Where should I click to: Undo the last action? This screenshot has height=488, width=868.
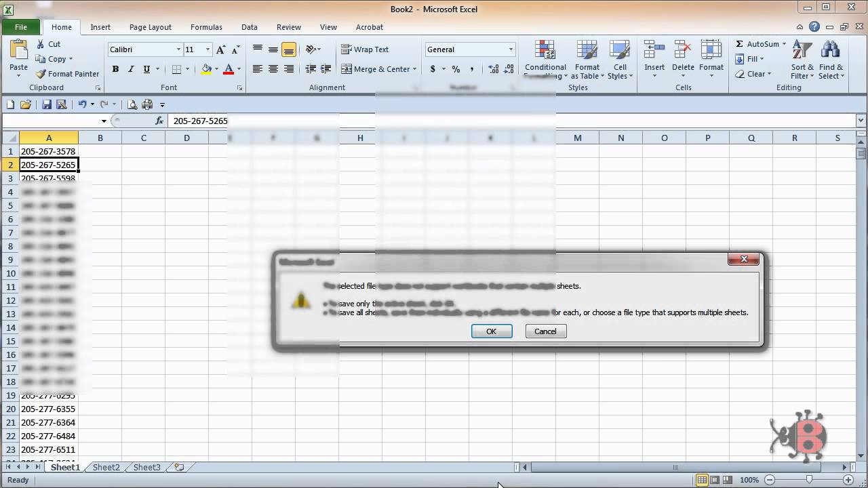coord(82,104)
